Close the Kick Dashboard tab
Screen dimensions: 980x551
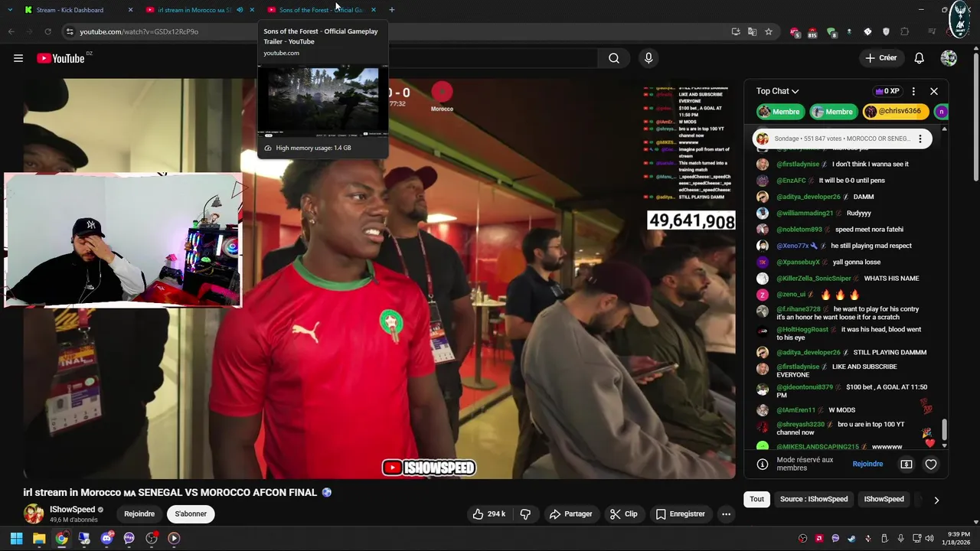[x=130, y=10]
